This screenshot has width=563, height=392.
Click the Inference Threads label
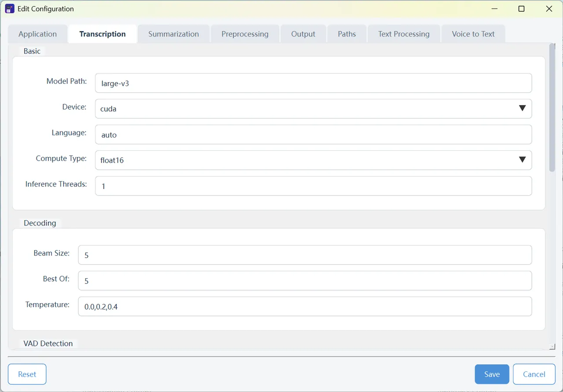click(56, 184)
